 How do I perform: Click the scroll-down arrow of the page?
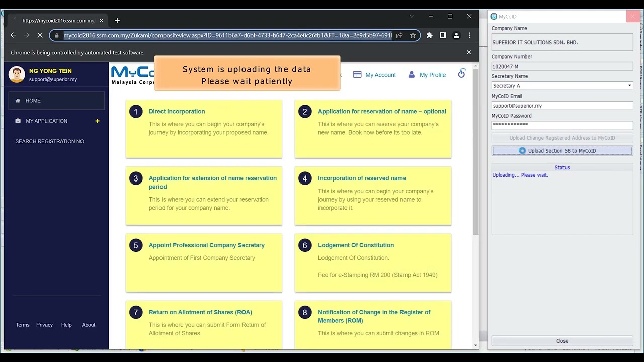(x=476, y=345)
